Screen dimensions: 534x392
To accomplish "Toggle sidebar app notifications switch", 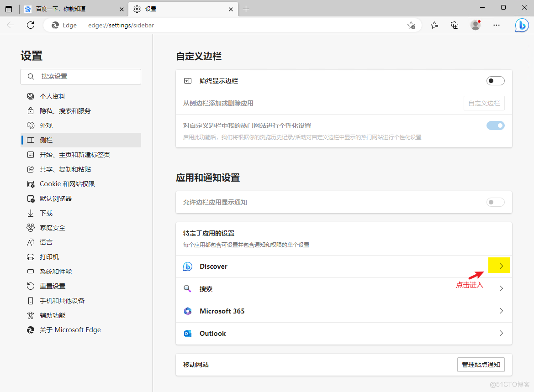I will click(x=495, y=202).
